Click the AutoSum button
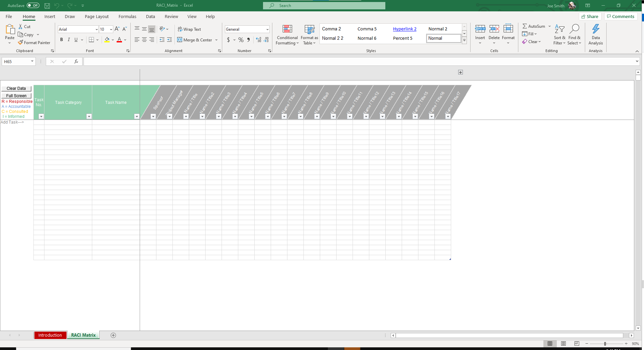The image size is (644, 350). (534, 26)
